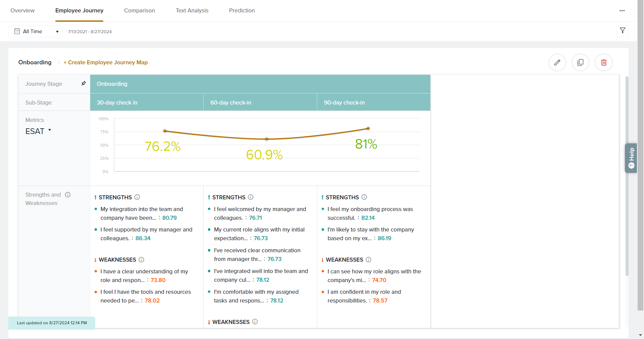Click info icon beside Strengths and Weaknesses label
The height and width of the screenshot is (339, 644).
68,195
